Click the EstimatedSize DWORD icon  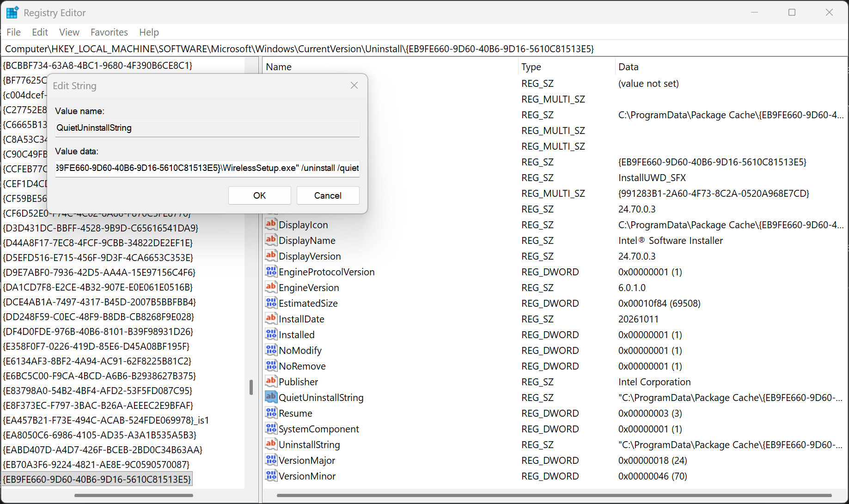271,303
